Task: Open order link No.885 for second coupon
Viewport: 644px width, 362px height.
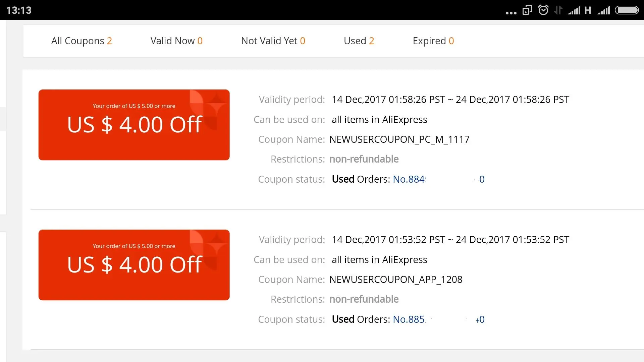Action: [x=439, y=319]
